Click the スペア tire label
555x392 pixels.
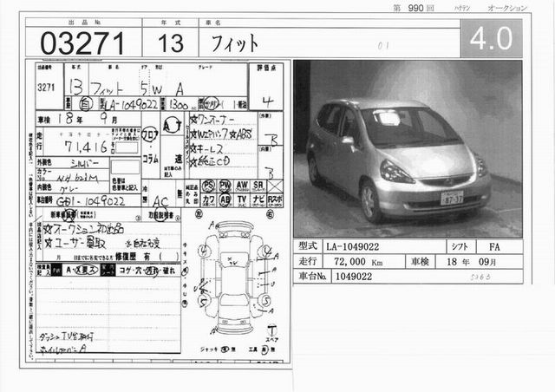pyautogui.click(x=271, y=340)
